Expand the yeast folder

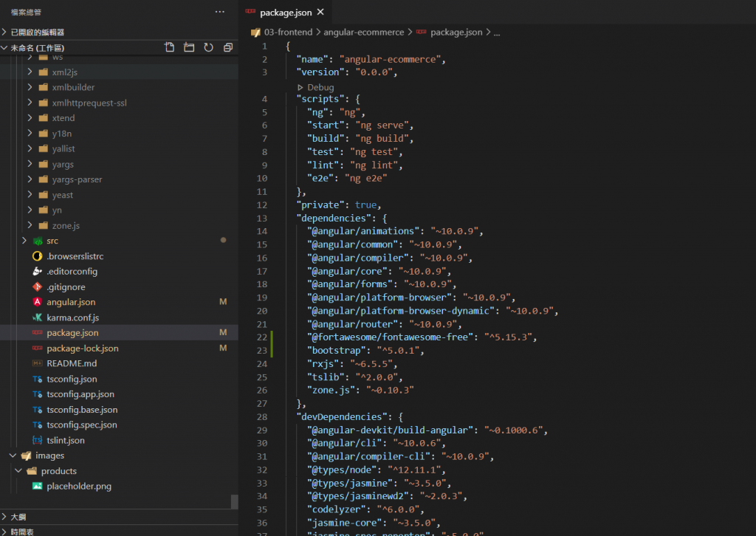click(30, 195)
